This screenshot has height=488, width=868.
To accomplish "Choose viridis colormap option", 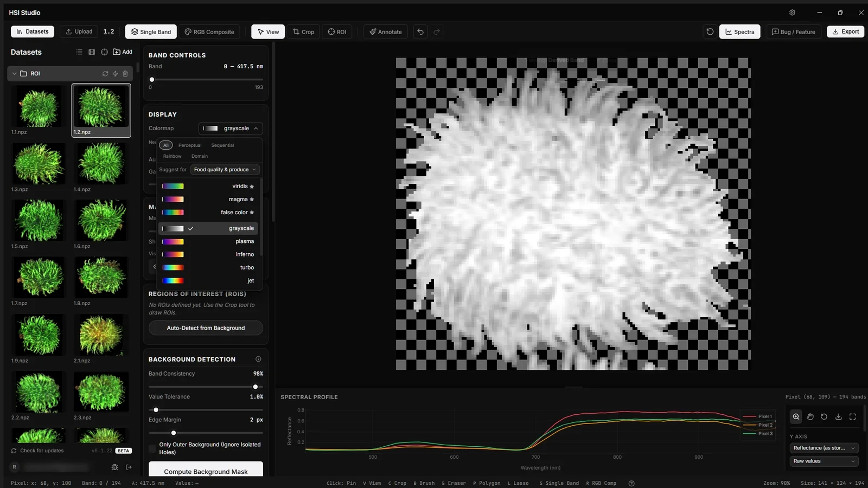I will pos(208,186).
